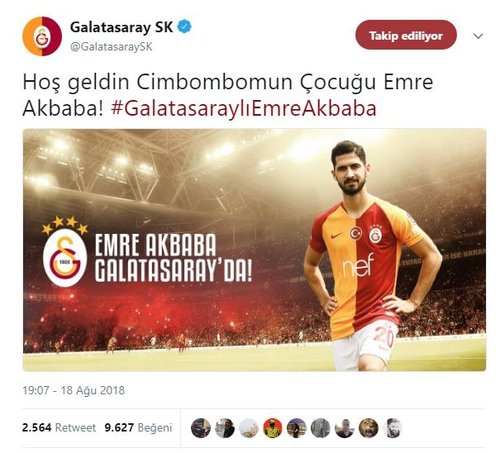Image resolution: width=500 pixels, height=453 pixels.
Task: Click the tweet timestamp 19:07 - 18 Ağu 2018
Action: tap(73, 390)
